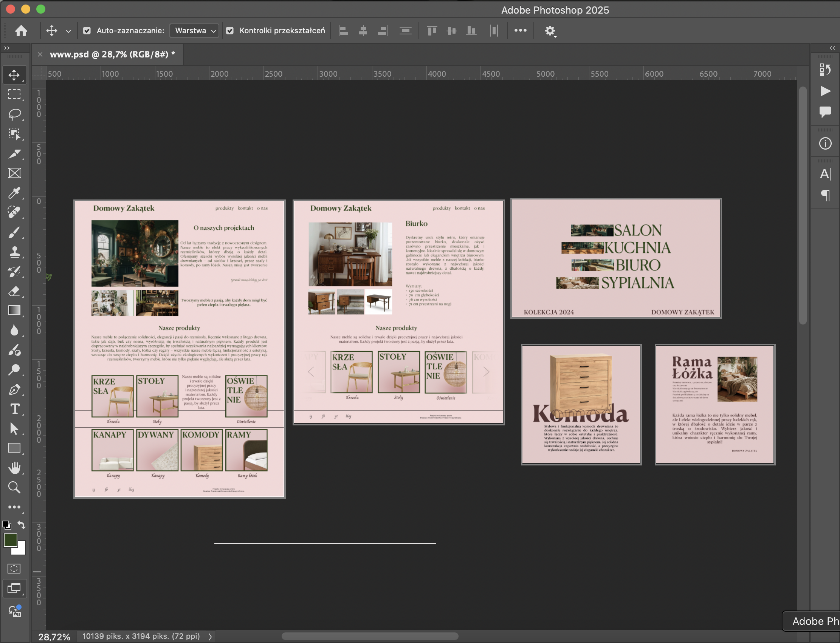Select the Brush tool
The image size is (840, 643).
click(x=14, y=232)
